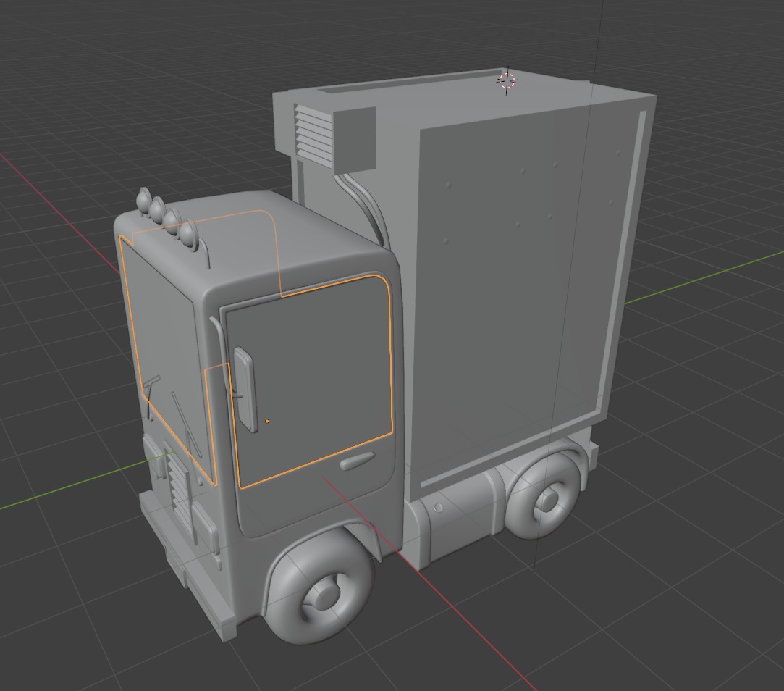Select the windshield wipers on the front glass
This screenshot has height=691, width=784.
[172, 416]
